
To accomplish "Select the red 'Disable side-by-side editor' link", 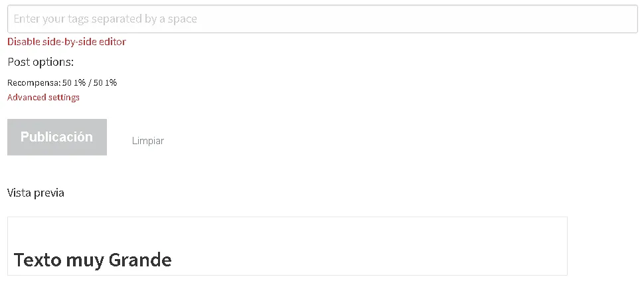I will [x=66, y=42].
